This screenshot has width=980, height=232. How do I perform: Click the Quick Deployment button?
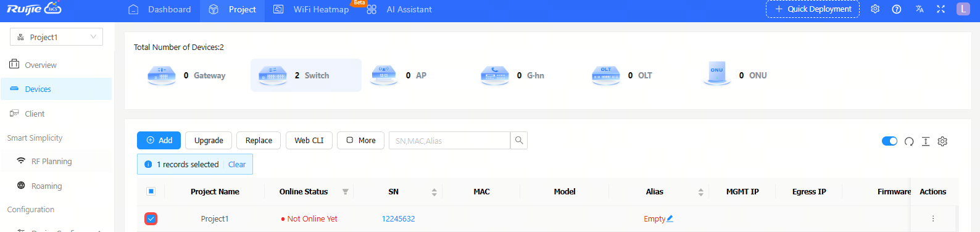(813, 9)
